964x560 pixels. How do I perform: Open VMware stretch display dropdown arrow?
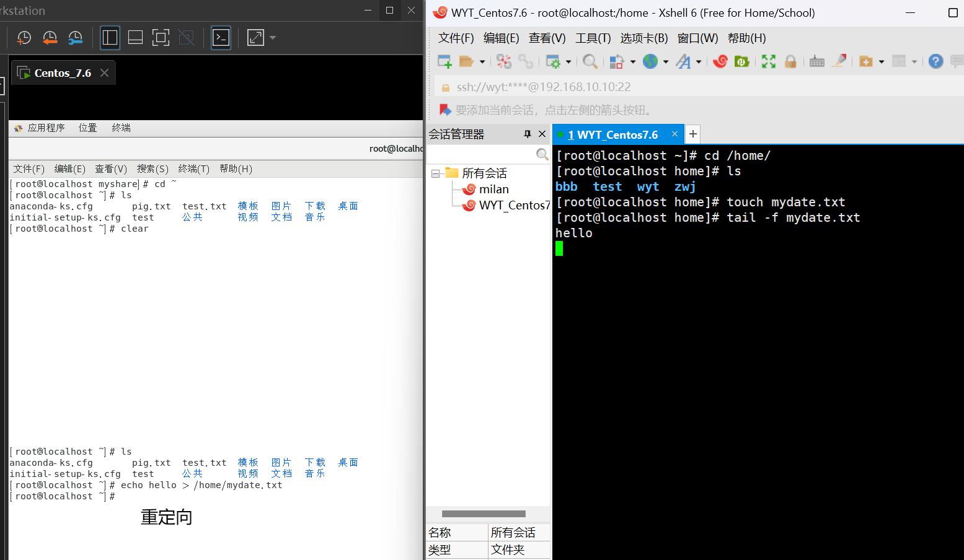[272, 38]
